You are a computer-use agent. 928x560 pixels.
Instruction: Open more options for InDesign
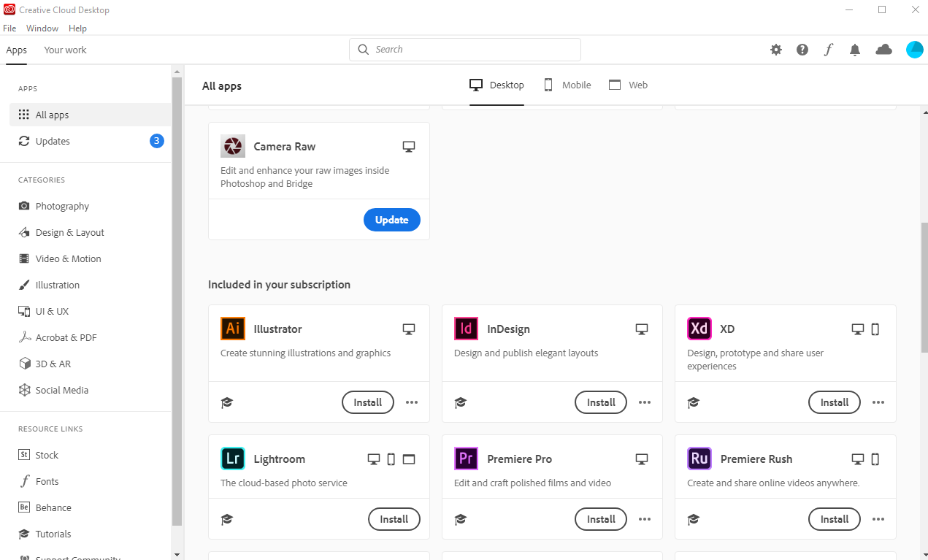click(x=645, y=402)
